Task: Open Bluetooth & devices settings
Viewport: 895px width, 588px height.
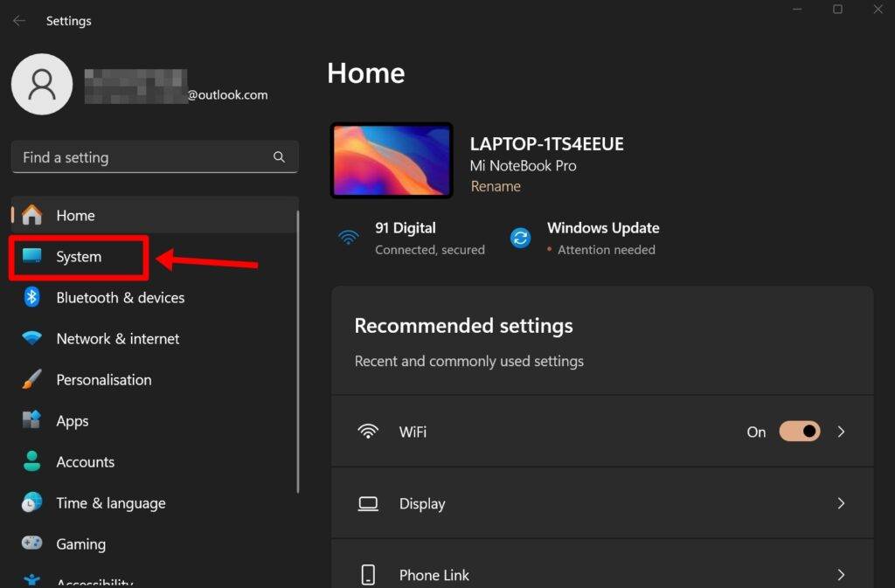Action: (x=120, y=297)
